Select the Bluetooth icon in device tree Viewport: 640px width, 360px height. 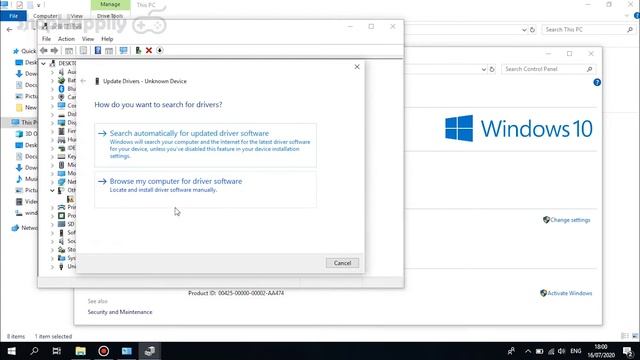click(61, 89)
